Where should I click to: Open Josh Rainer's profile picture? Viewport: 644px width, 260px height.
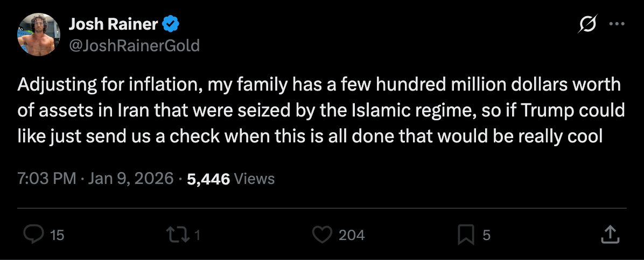pyautogui.click(x=38, y=34)
